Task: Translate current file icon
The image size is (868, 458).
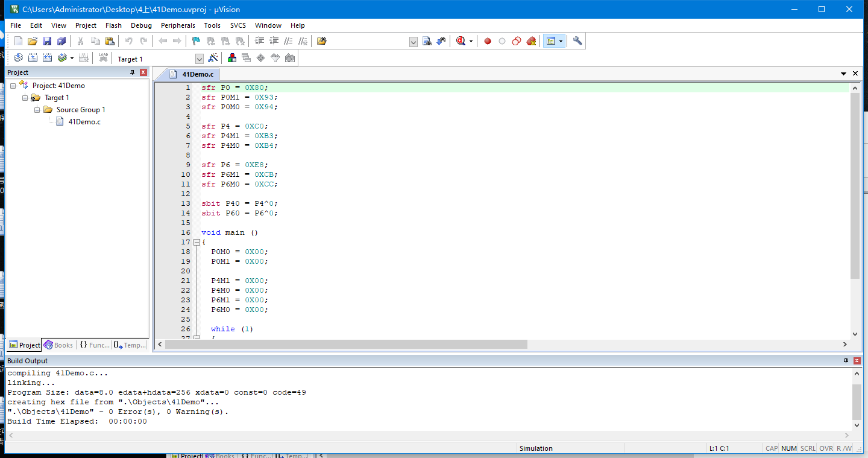Action: point(18,58)
